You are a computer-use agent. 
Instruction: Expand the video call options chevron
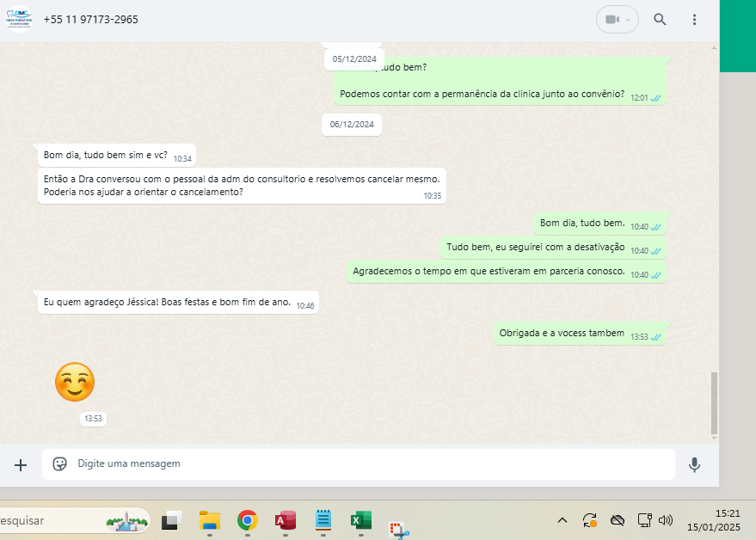pyautogui.click(x=629, y=20)
